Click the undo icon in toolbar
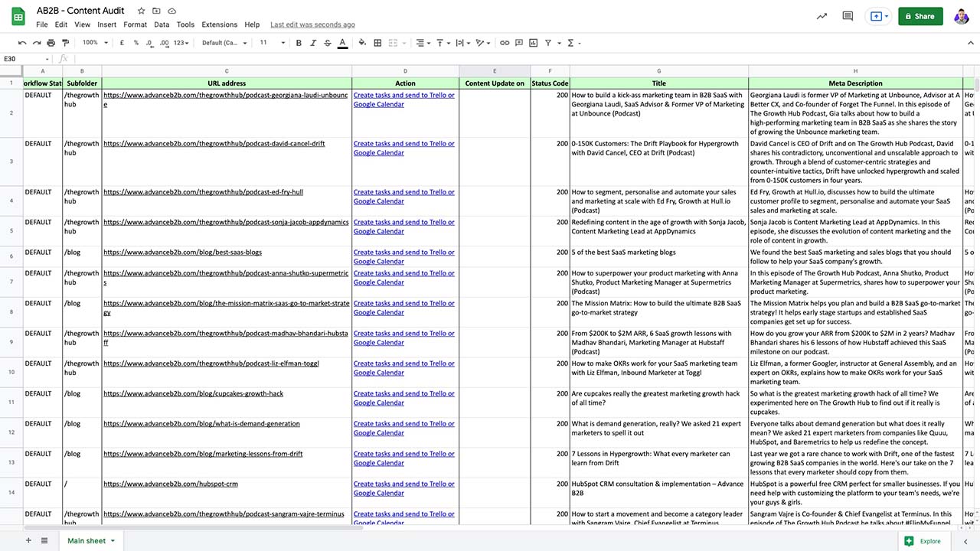This screenshot has width=980, height=551. click(x=22, y=43)
